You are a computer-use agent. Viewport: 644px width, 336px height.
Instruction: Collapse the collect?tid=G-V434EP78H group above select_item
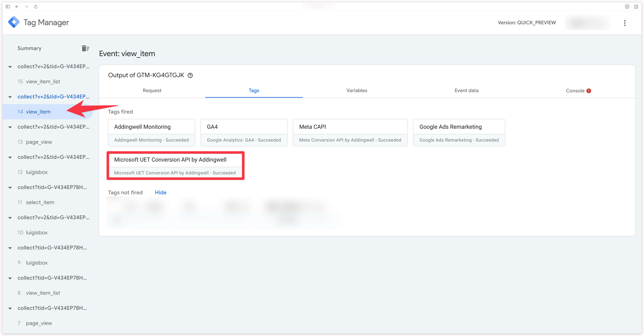click(10, 187)
